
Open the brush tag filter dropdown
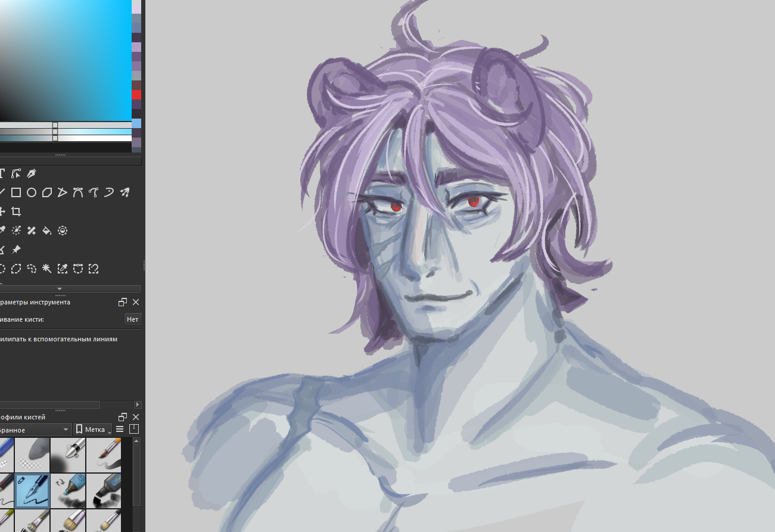tap(36, 430)
